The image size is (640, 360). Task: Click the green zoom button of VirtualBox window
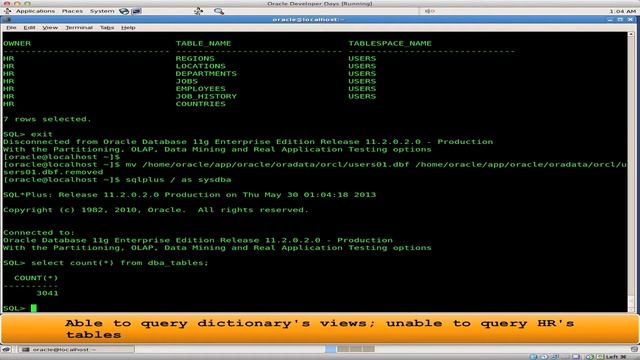pos(27,3)
